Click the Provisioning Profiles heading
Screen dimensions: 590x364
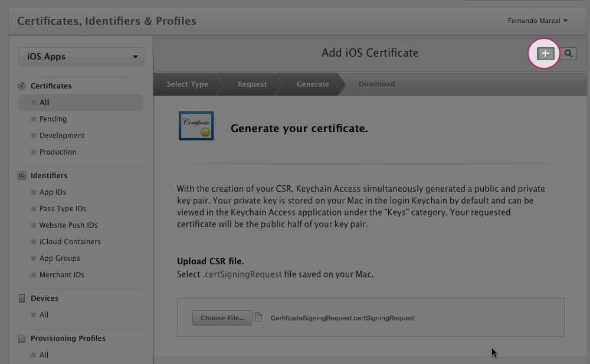tap(68, 339)
